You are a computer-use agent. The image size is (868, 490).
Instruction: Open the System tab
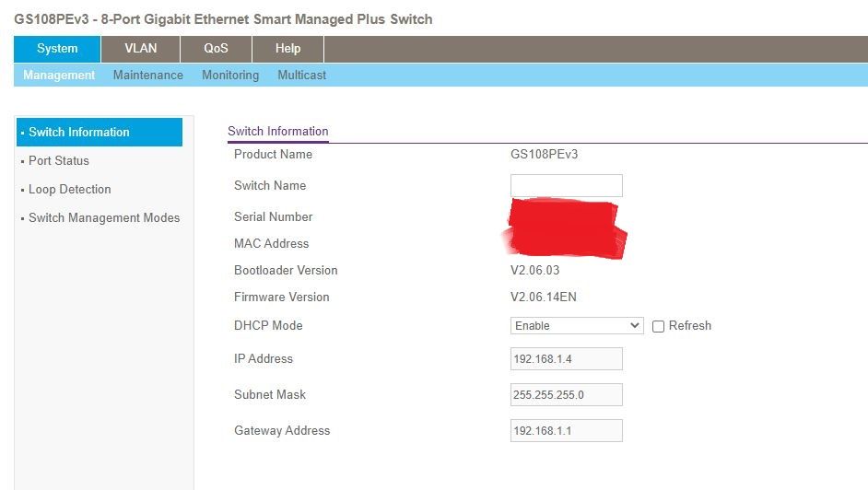click(x=57, y=49)
